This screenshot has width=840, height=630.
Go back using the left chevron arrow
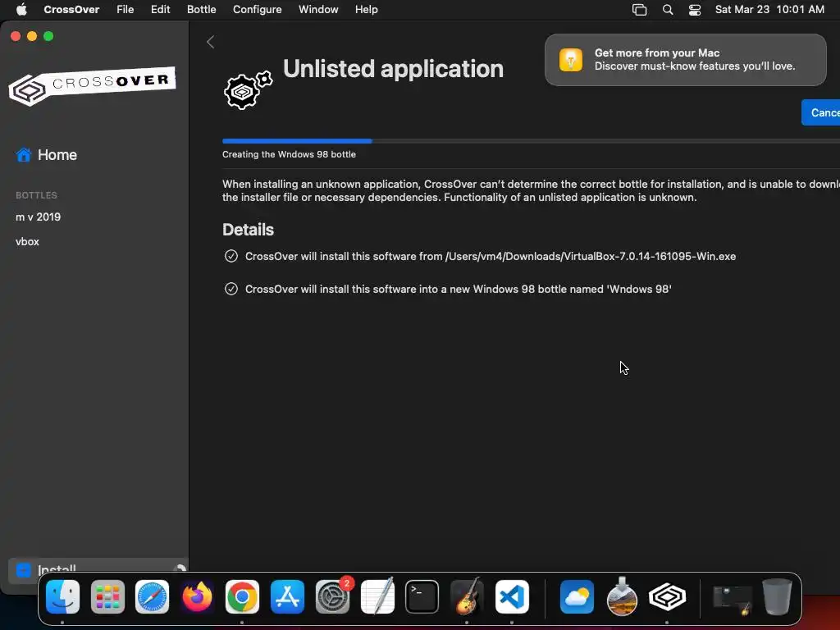click(x=211, y=43)
